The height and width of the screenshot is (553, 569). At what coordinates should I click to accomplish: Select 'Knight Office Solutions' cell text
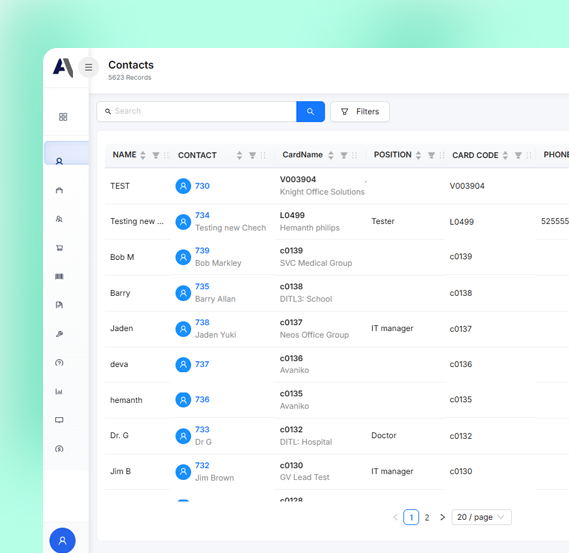point(322,192)
